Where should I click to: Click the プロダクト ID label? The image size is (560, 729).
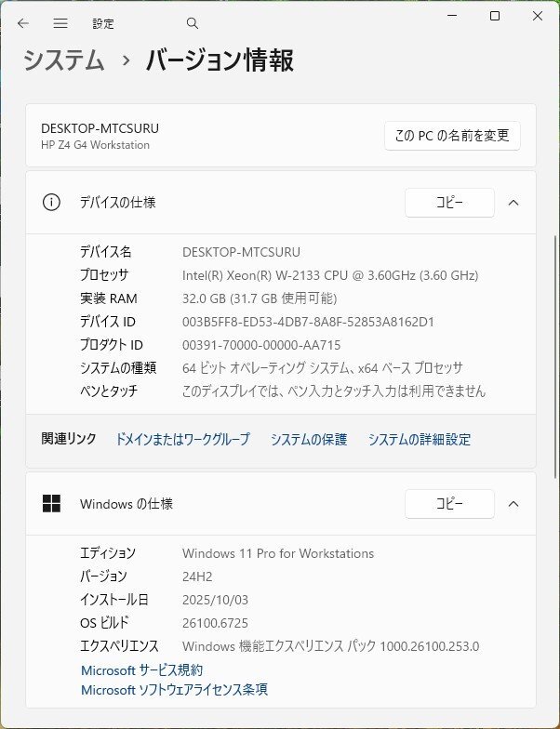pos(112,345)
